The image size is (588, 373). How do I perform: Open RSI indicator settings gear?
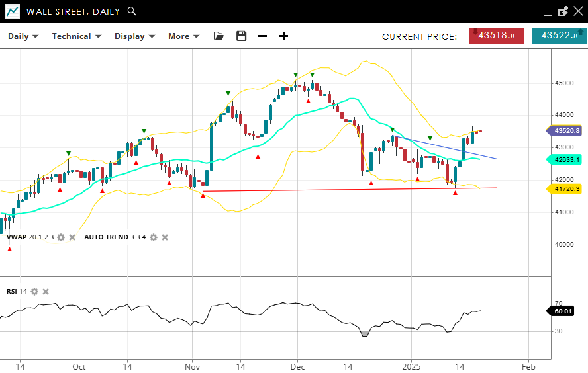pyautogui.click(x=34, y=292)
